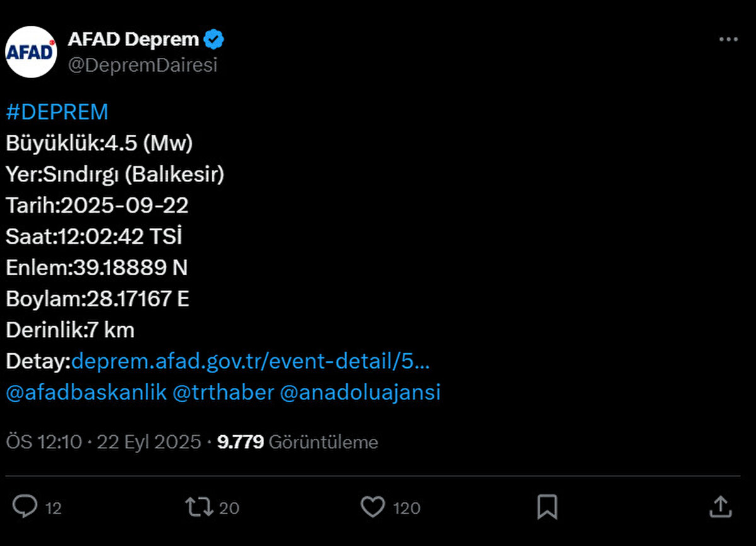Click the @DepremDairesi handle
This screenshot has height=546, width=756.
(x=142, y=64)
